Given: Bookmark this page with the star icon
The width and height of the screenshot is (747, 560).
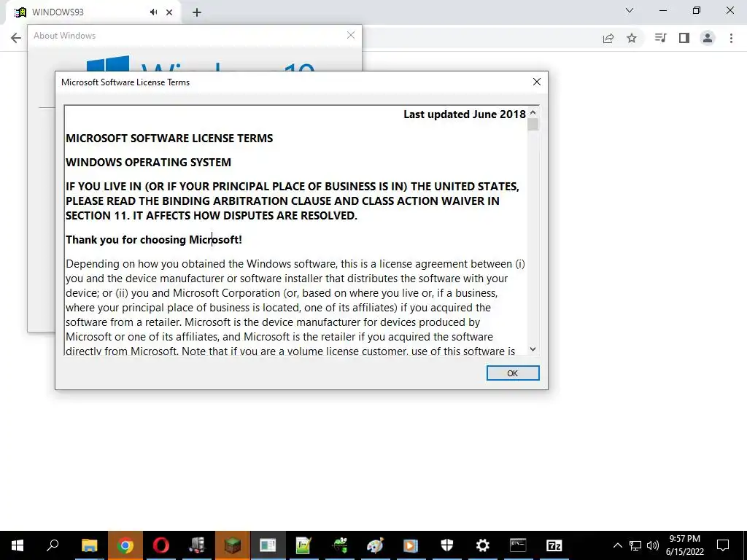Looking at the screenshot, I should [632, 38].
